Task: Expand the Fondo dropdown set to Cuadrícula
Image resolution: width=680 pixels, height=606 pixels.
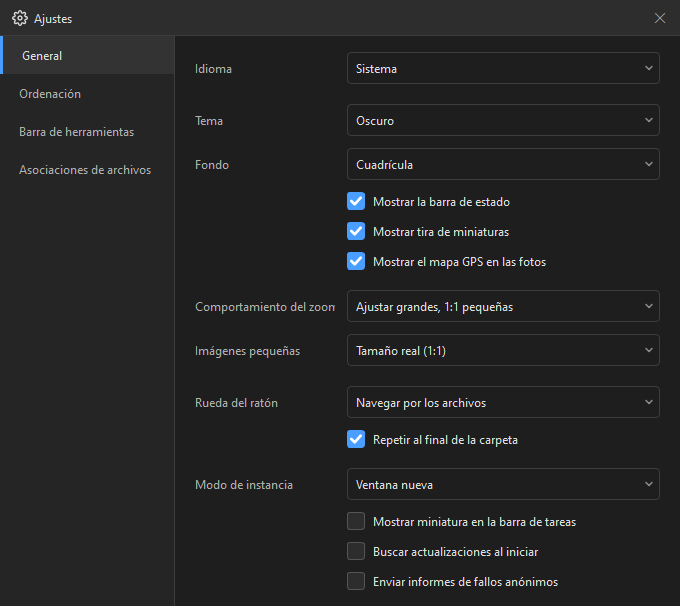Action: [503, 164]
